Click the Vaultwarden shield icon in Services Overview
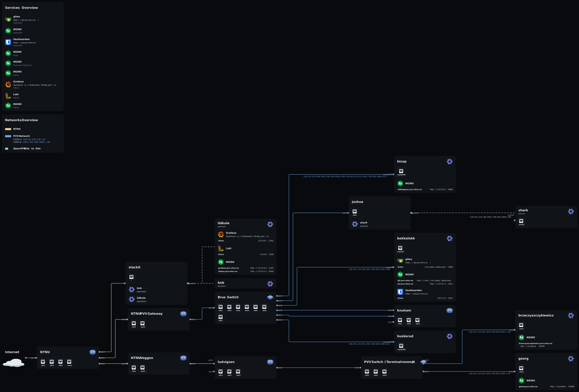The width and height of the screenshot is (579, 392). [x=8, y=42]
